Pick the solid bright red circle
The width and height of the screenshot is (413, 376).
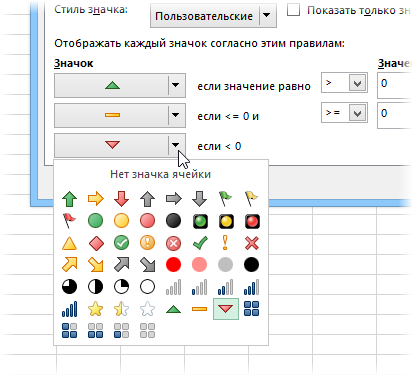click(173, 265)
